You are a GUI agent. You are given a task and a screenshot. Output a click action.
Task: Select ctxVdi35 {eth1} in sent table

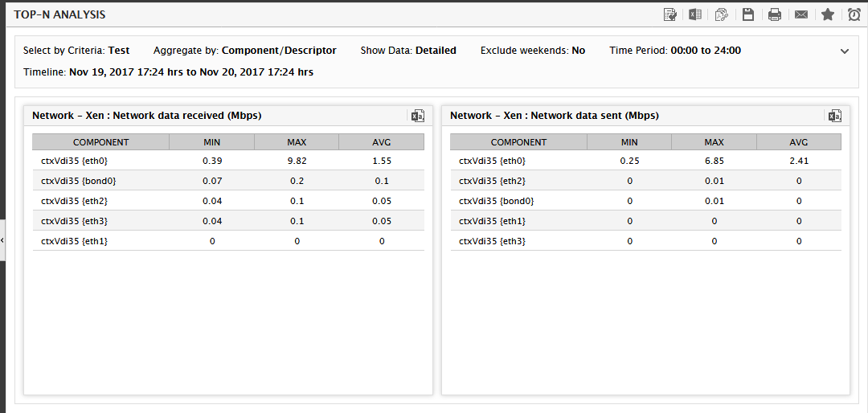[492, 221]
